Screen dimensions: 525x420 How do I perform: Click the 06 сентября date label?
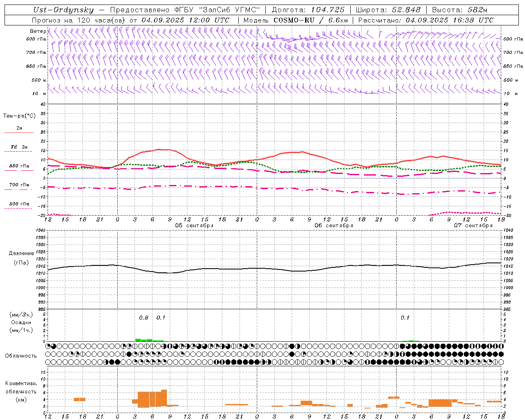click(x=334, y=226)
